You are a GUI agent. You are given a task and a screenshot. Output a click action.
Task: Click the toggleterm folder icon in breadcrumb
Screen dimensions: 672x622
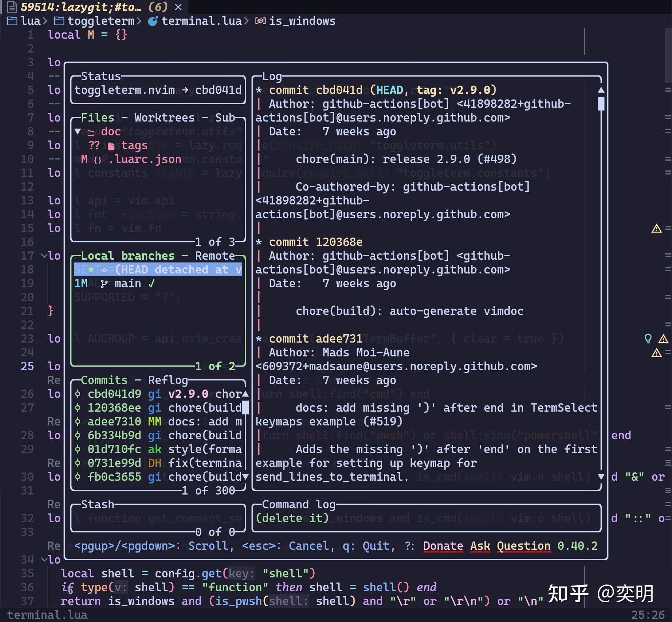pos(58,21)
